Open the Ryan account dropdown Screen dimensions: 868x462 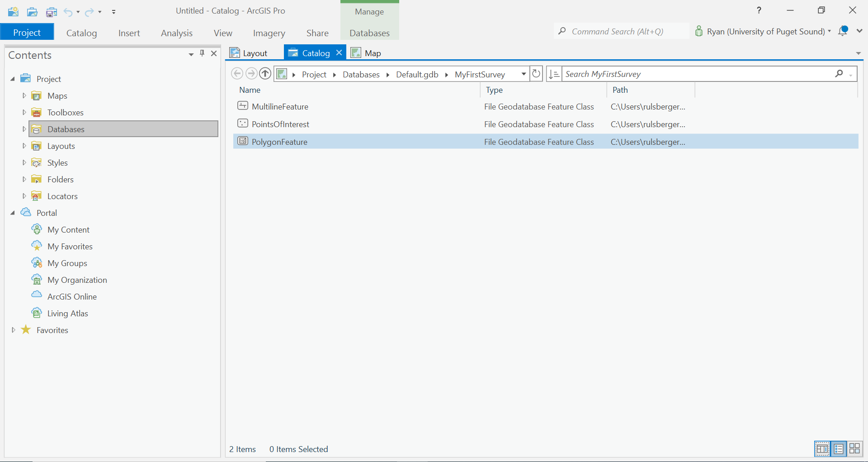coord(830,32)
